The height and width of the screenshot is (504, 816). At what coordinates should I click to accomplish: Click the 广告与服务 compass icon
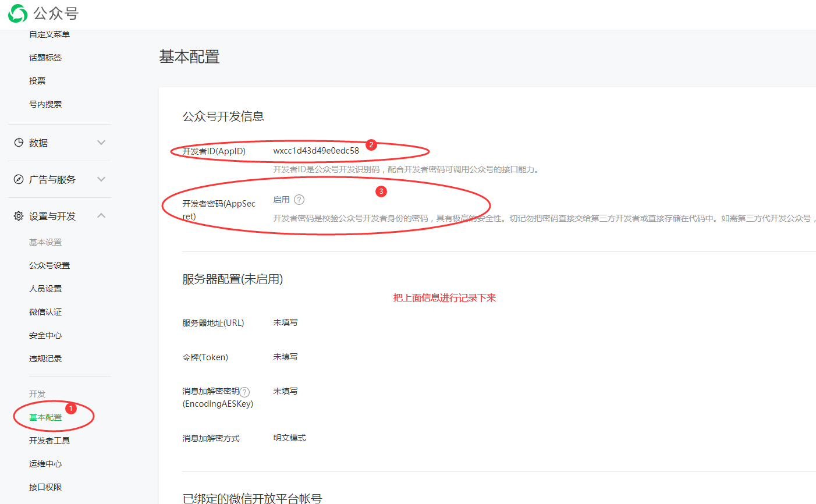19,179
